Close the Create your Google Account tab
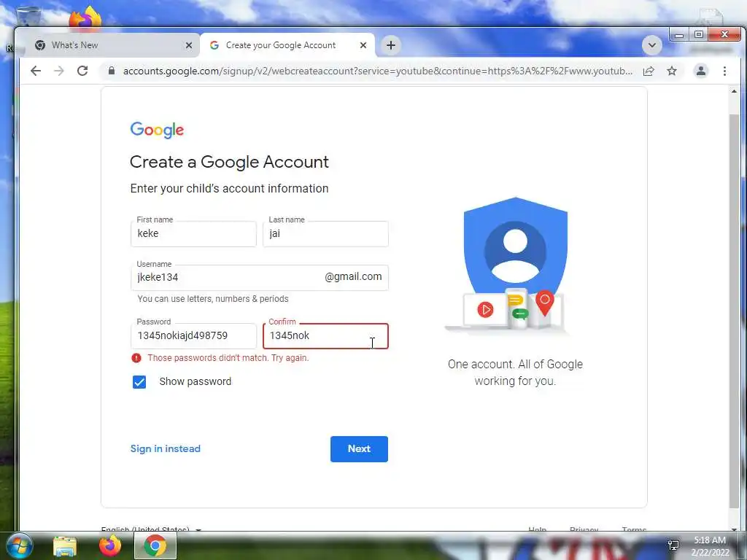This screenshot has width=747, height=560. pyautogui.click(x=363, y=45)
